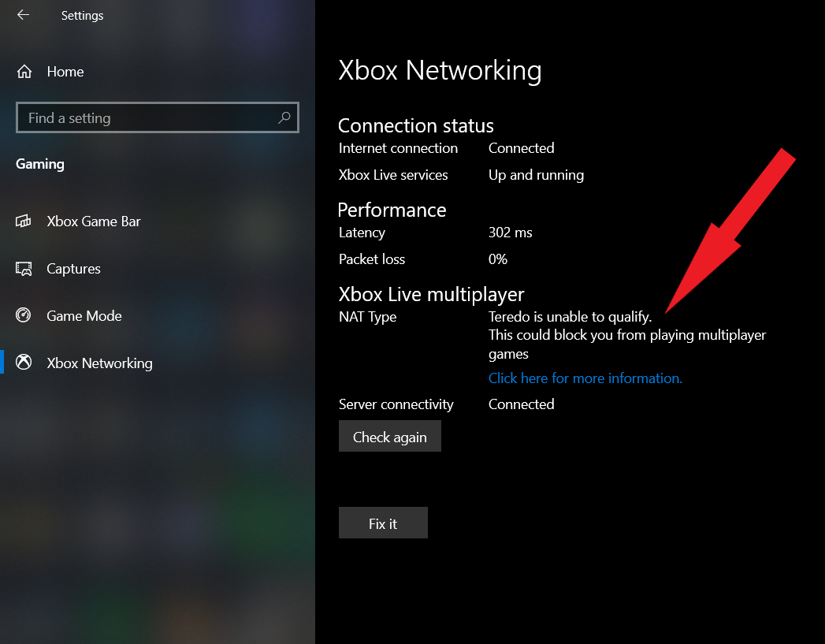
Task: Click the 302 ms latency value
Action: tap(510, 233)
